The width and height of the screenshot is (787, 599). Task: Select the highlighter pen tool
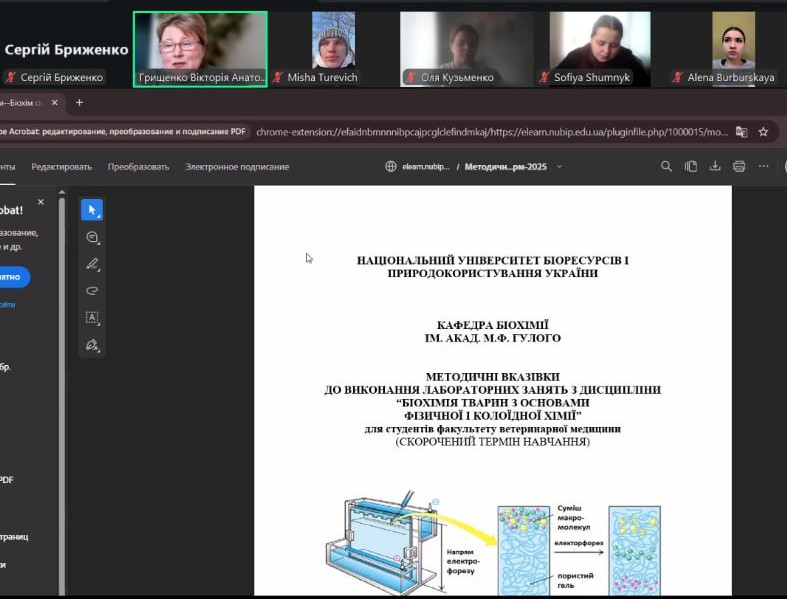(x=92, y=264)
